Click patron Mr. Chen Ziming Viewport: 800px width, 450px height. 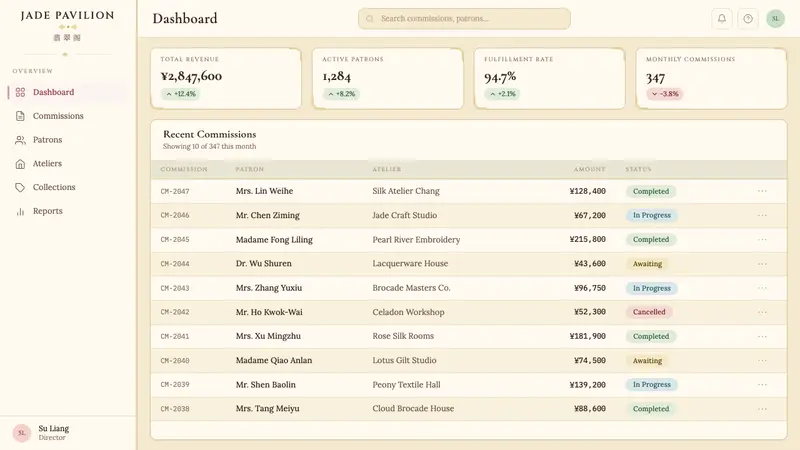coord(267,215)
